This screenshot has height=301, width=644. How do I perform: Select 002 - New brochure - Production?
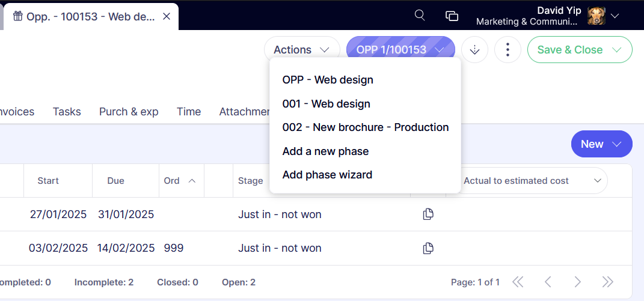click(x=365, y=127)
